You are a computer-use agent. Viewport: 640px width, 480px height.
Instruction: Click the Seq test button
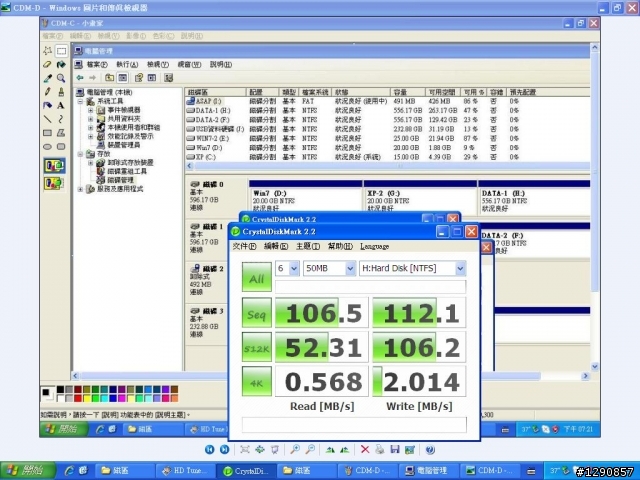257,313
